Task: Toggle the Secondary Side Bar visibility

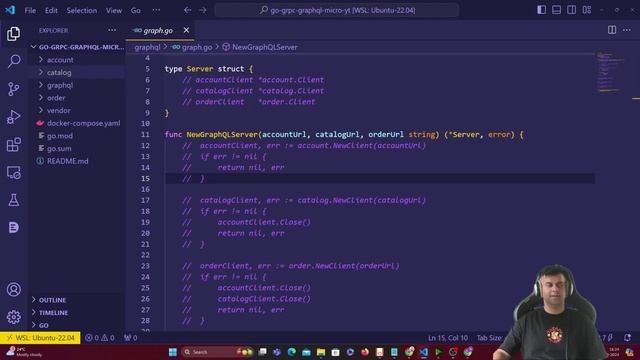Action: (571, 10)
